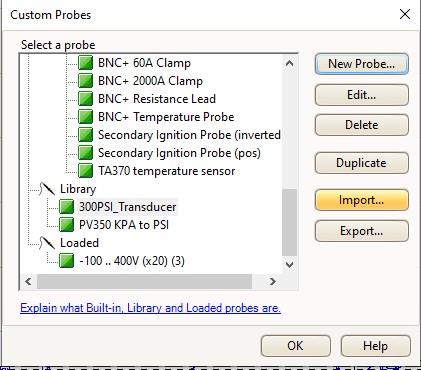The height and width of the screenshot is (370, 421).
Task: Click the green icon beside BNC+ 2000A Clamp
Action: click(86, 81)
